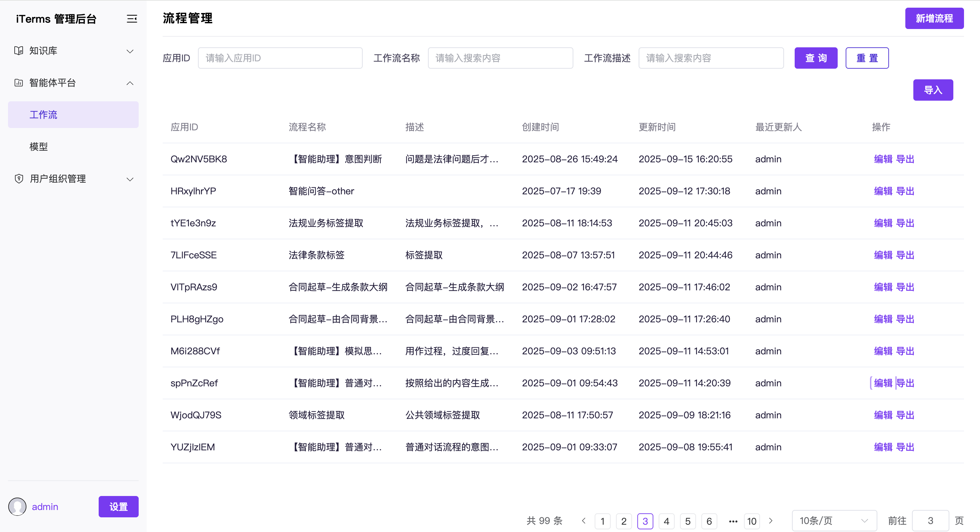Click the 智能体平台 chart icon
Viewport: 980px width, 532px height.
pos(18,83)
